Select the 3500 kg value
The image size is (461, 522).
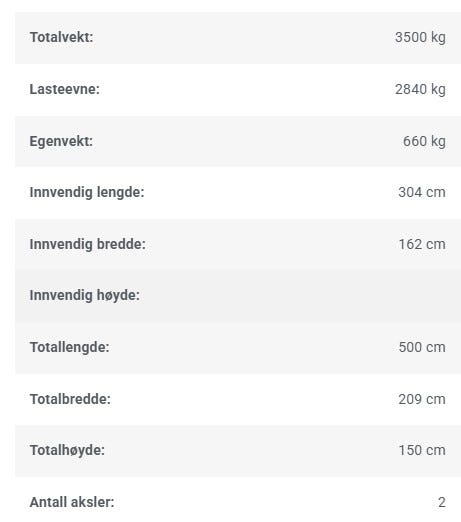tap(420, 38)
